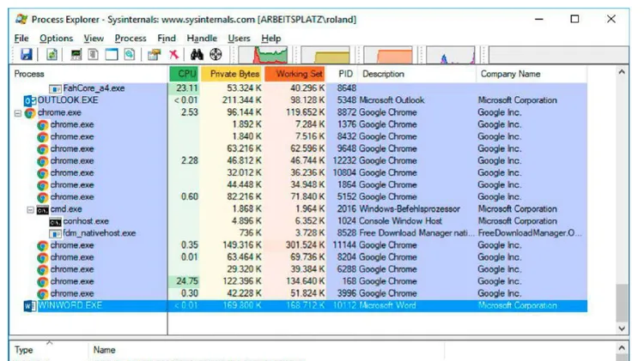Click the CPU usage mini graph
The width and height of the screenshot is (644, 361).
click(263, 55)
